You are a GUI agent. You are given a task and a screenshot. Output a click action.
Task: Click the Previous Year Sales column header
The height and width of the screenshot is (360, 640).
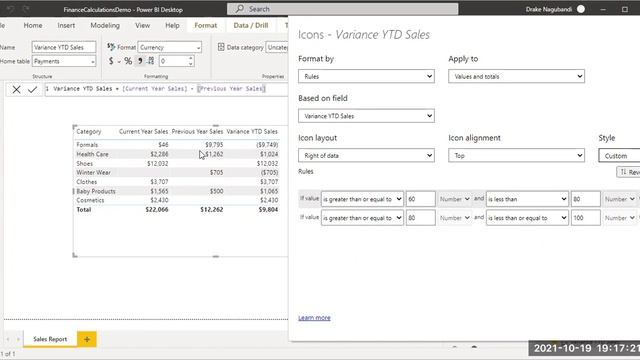(197, 131)
